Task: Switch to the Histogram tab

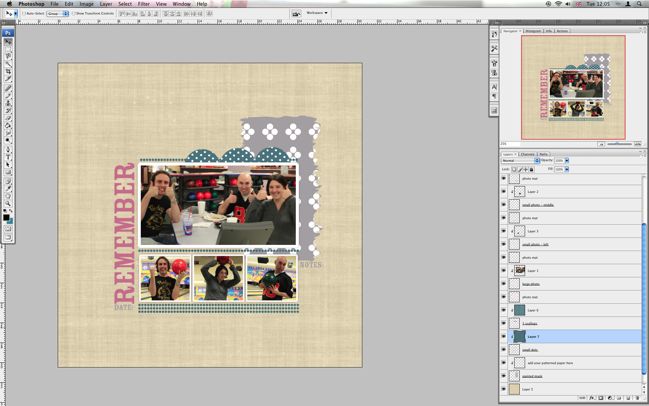Action: (533, 31)
